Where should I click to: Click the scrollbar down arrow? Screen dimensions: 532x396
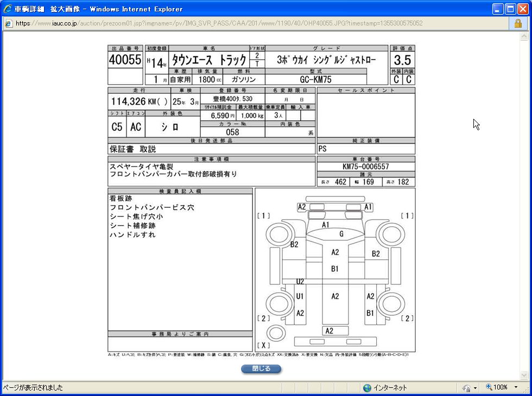point(524,375)
